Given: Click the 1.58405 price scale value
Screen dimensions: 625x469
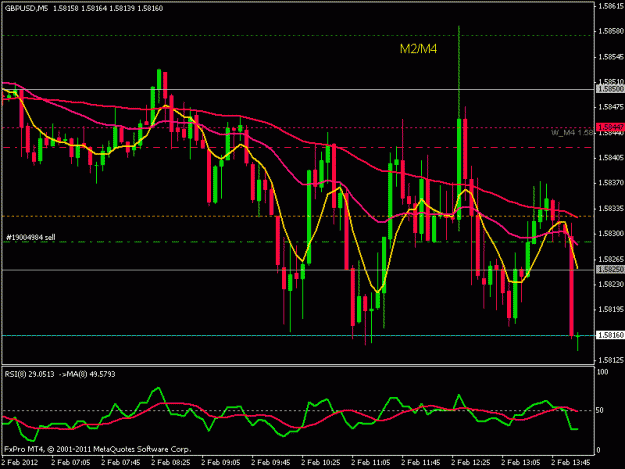Looking at the screenshot, I should click(611, 158).
